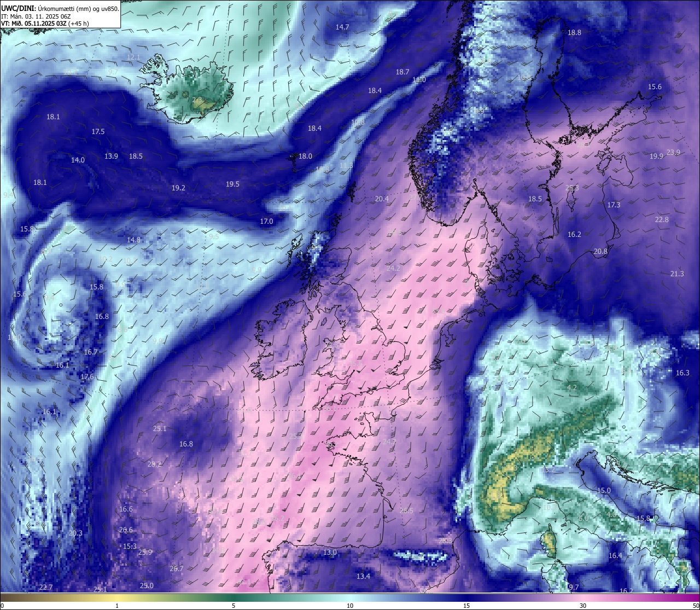Screen dimensions: 700x610
Task: Click the 25.0 value near the bottom
Action: 147,585
